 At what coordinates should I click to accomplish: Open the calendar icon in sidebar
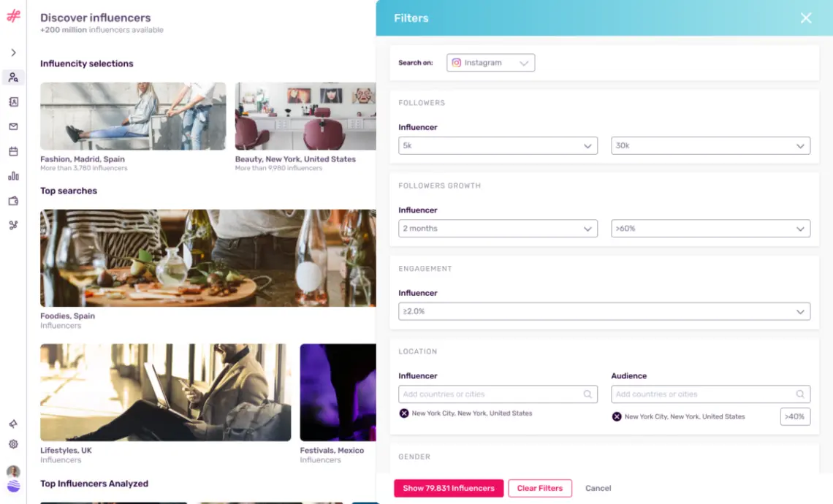[x=13, y=151]
